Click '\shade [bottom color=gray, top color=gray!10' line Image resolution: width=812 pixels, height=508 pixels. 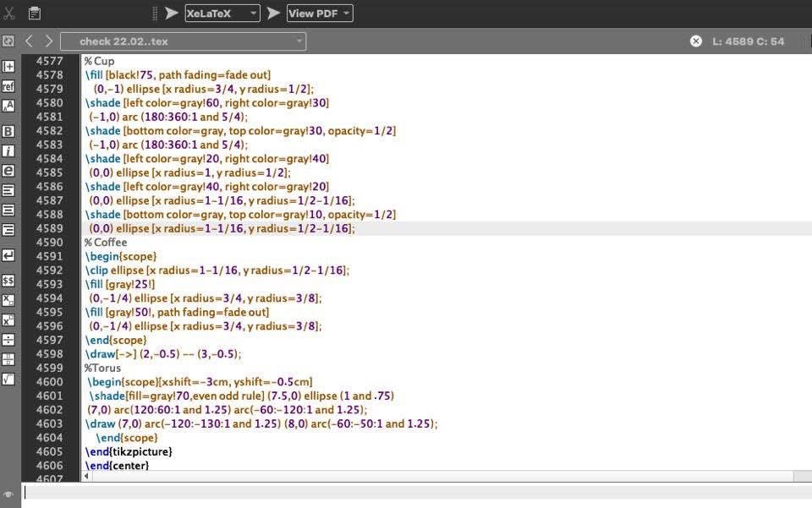coord(240,215)
